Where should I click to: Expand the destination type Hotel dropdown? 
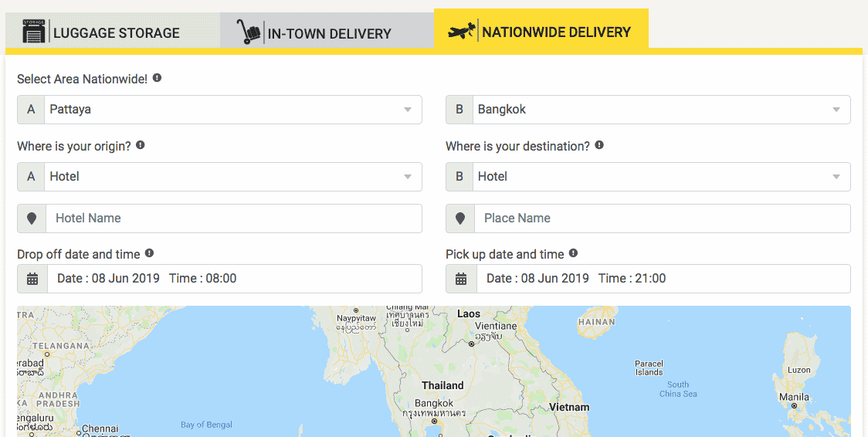tap(662, 177)
